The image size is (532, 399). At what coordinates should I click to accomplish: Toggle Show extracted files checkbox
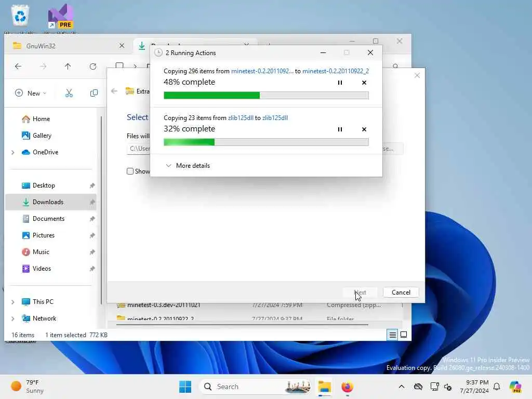coord(130,171)
